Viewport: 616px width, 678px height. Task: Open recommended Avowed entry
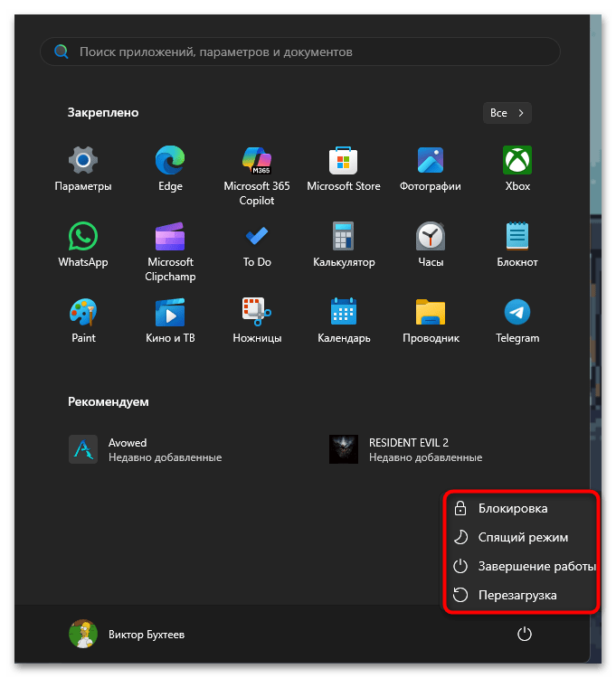(146, 449)
